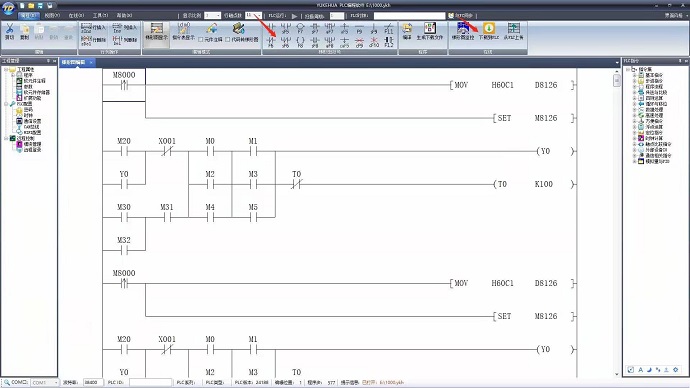Image resolution: width=690 pixels, height=388 pixels.
Task: Select the scissors Cut tool
Action: click(x=9, y=32)
